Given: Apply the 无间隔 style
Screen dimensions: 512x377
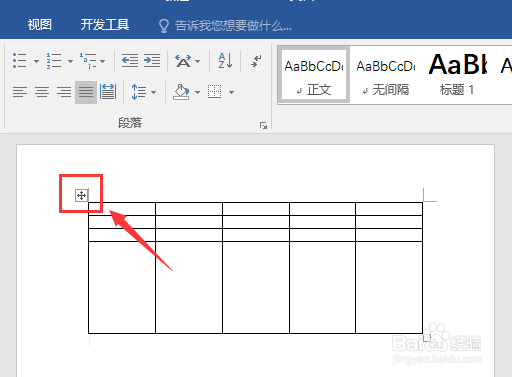Looking at the screenshot, I should (386, 75).
